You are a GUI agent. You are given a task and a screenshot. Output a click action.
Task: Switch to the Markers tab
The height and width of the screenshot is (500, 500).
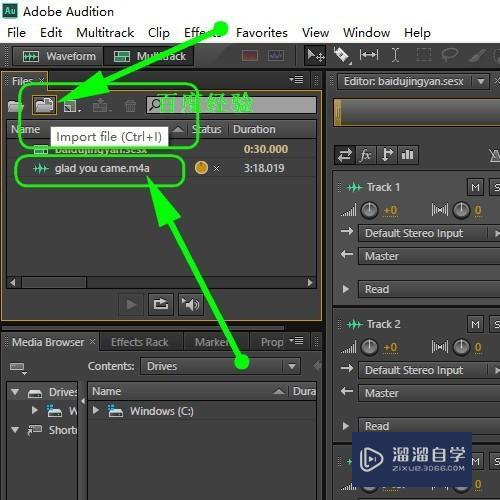tap(215, 342)
